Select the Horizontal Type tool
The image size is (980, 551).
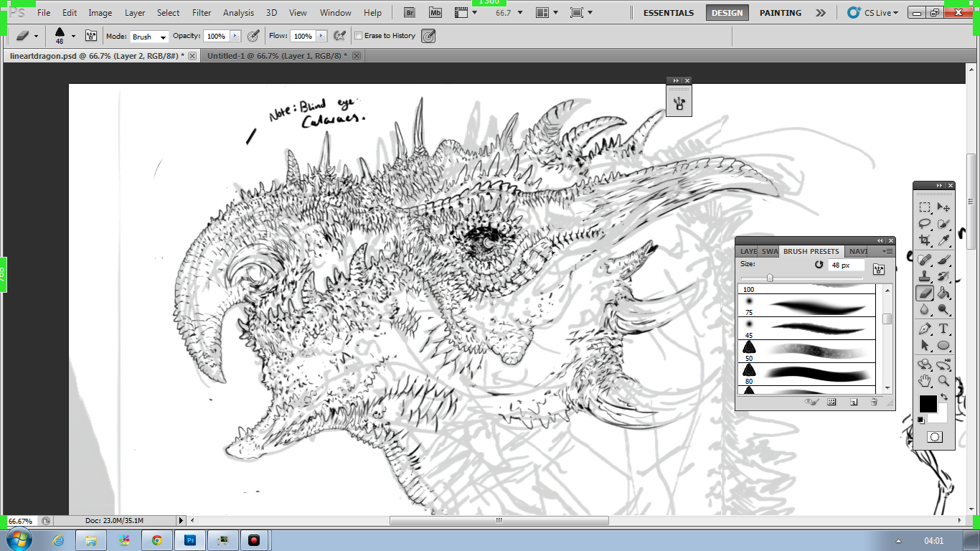pyautogui.click(x=943, y=329)
